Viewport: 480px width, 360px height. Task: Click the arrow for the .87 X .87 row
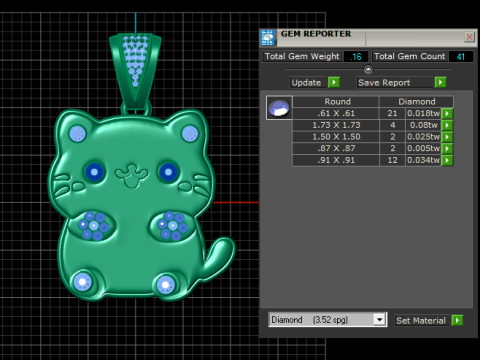pos(447,148)
